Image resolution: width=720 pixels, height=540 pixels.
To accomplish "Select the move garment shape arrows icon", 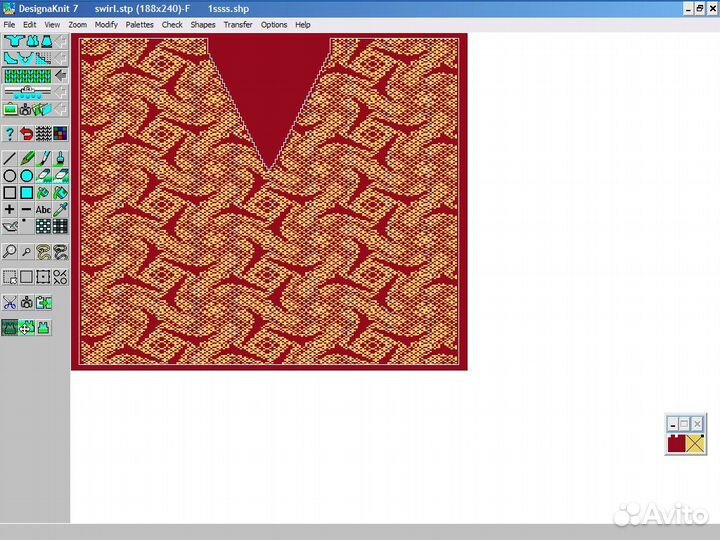I will click(27, 327).
